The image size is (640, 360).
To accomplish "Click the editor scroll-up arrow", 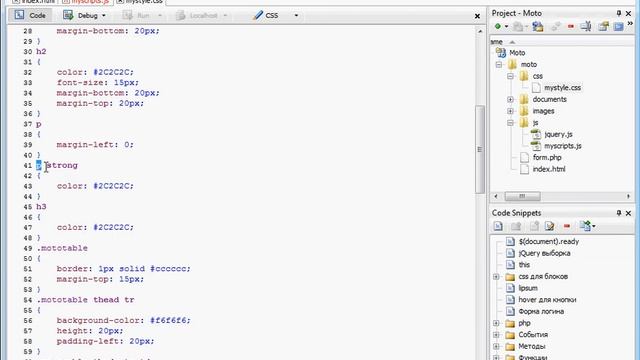I will (x=480, y=31).
